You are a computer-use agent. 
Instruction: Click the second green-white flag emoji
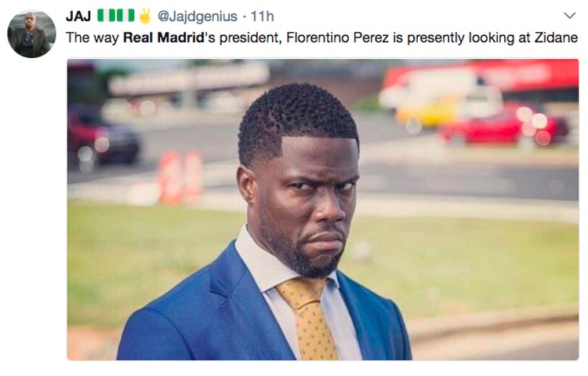(125, 16)
